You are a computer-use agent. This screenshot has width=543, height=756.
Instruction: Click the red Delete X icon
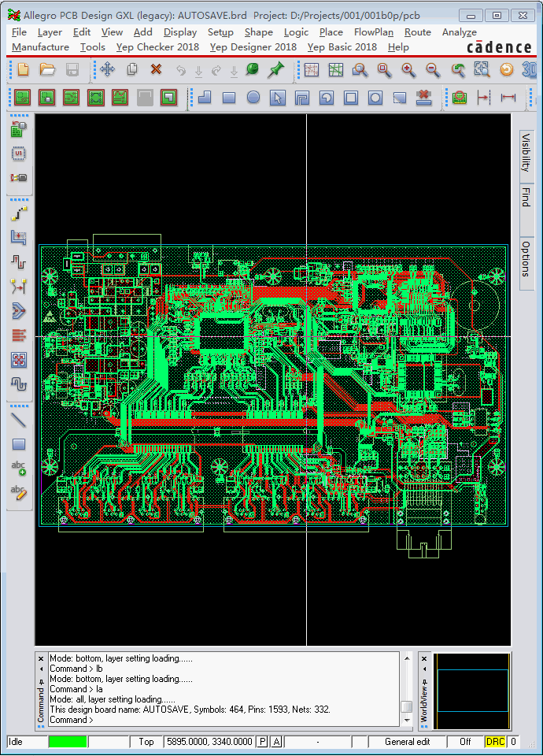pos(156,70)
